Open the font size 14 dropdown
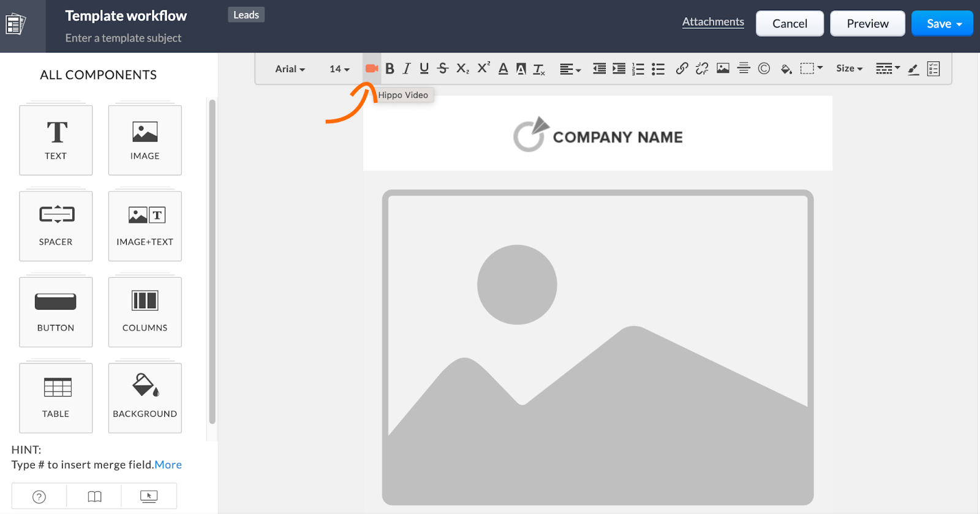Image resolution: width=980 pixels, height=514 pixels. tap(339, 69)
